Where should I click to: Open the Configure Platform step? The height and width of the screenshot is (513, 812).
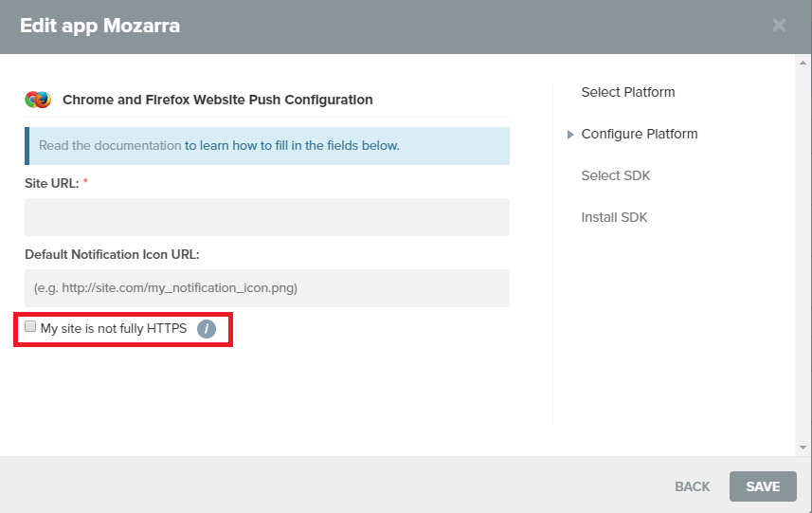639,135
